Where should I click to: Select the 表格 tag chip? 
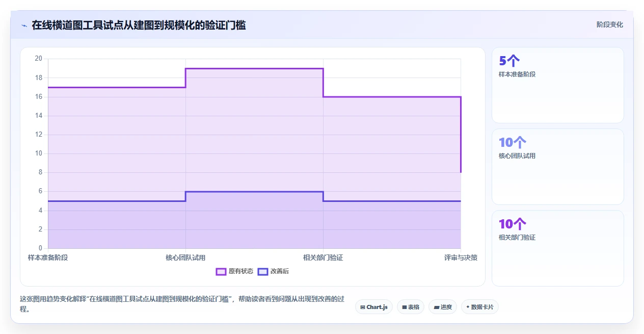[411, 307]
